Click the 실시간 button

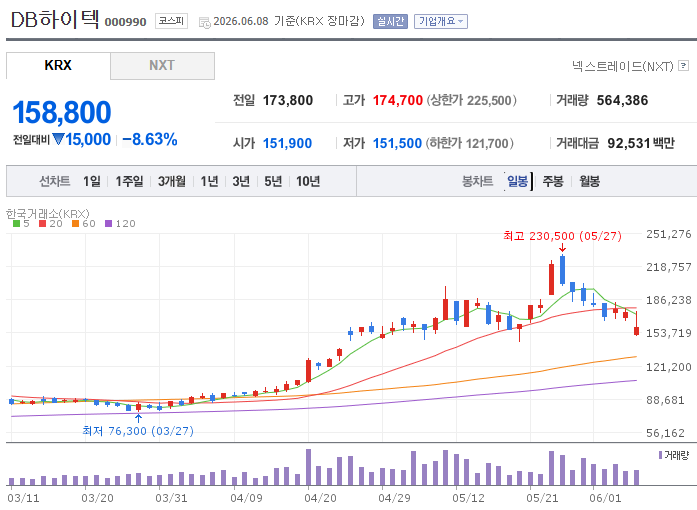[x=390, y=21]
